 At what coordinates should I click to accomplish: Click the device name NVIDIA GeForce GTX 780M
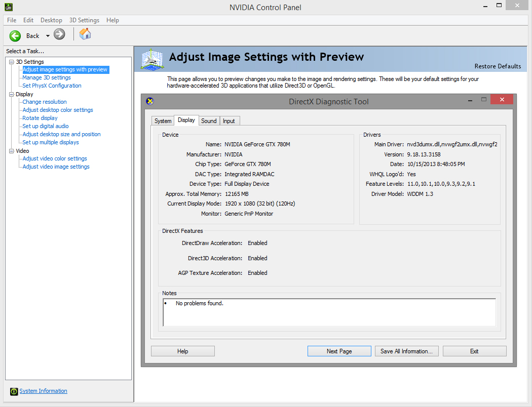pos(257,144)
